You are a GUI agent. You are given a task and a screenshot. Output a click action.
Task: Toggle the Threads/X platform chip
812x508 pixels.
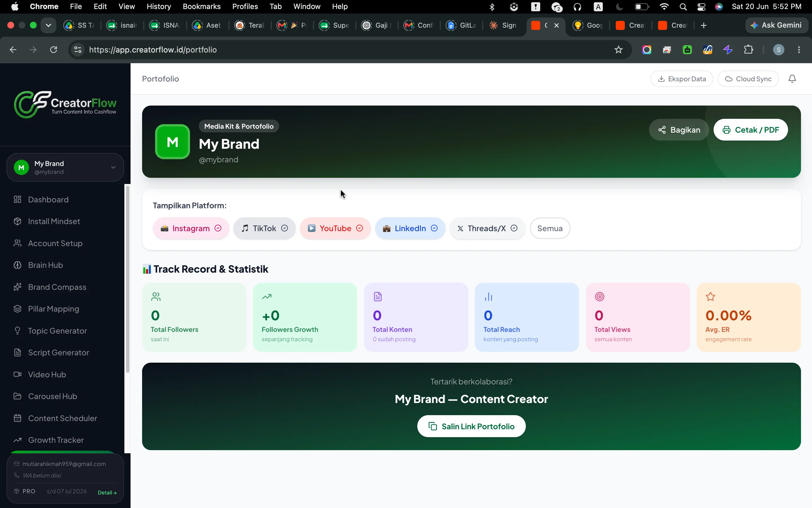tap(487, 229)
